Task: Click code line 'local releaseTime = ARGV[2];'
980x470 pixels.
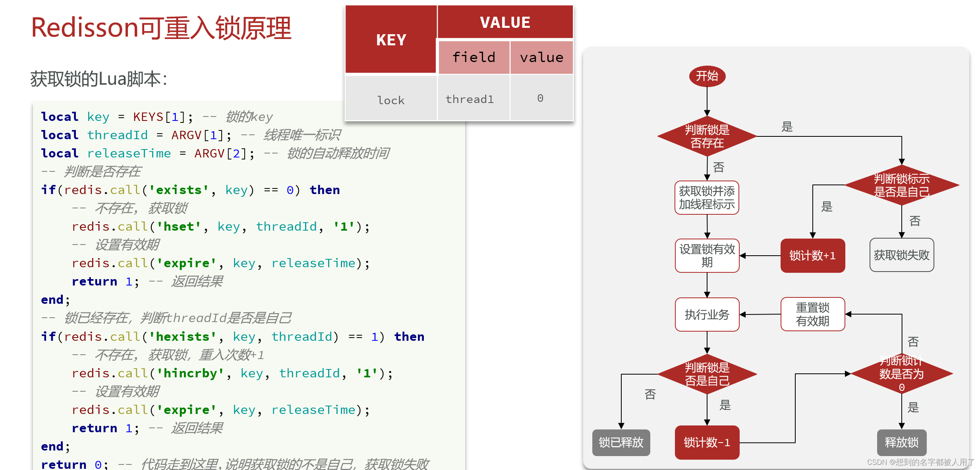Action: (148, 153)
